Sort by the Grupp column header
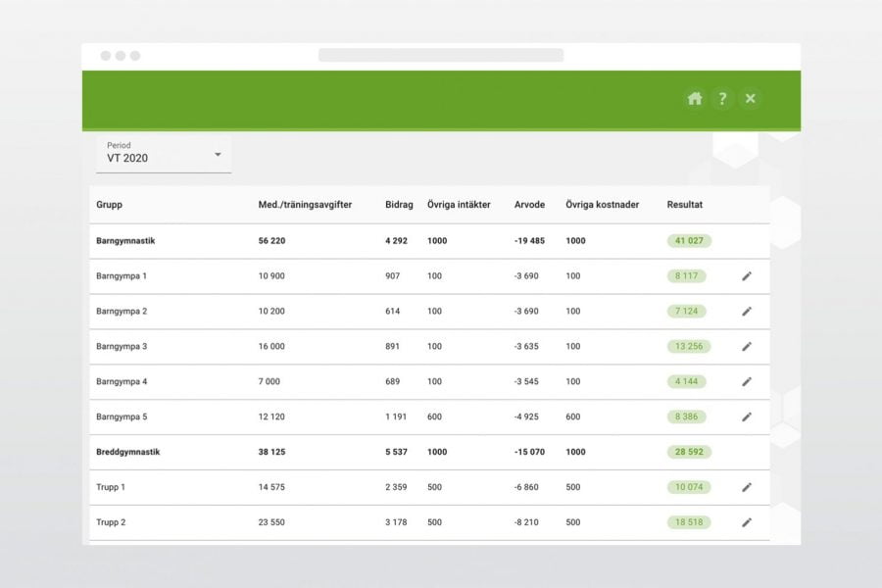 (109, 205)
